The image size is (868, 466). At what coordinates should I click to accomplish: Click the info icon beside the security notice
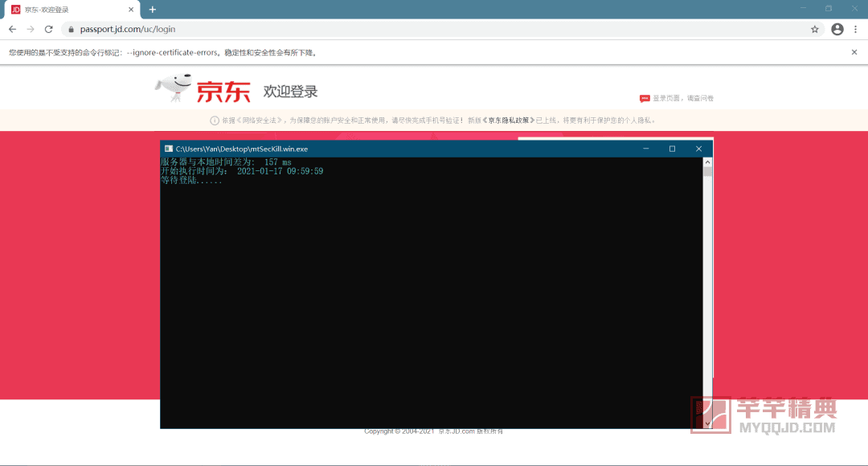(x=215, y=121)
